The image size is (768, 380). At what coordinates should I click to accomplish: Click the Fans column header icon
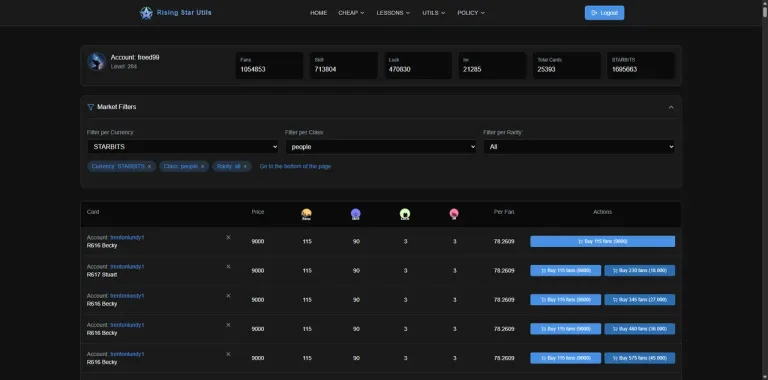pyautogui.click(x=307, y=214)
